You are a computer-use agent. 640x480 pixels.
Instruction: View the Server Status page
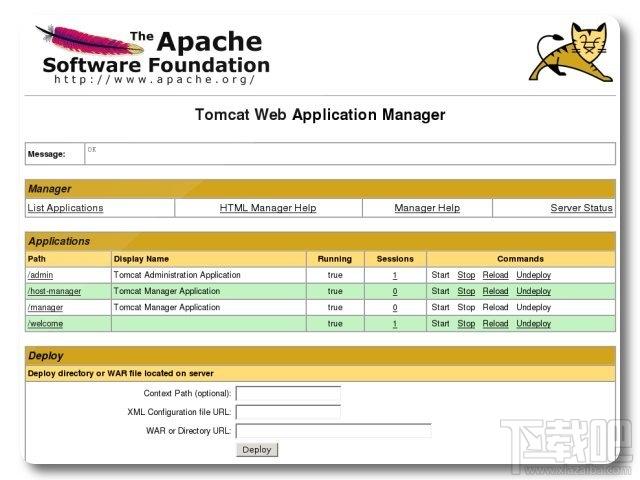tap(581, 208)
